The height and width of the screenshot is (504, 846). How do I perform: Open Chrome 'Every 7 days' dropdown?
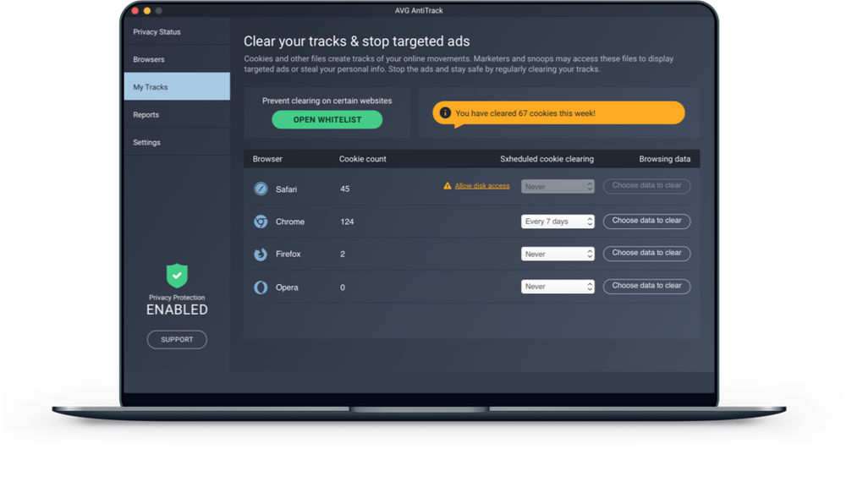[558, 222]
